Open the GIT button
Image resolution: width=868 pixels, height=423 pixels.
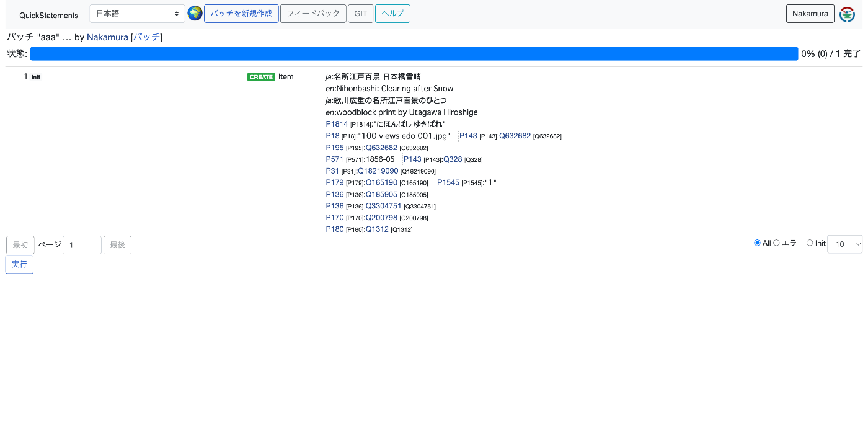(x=360, y=13)
